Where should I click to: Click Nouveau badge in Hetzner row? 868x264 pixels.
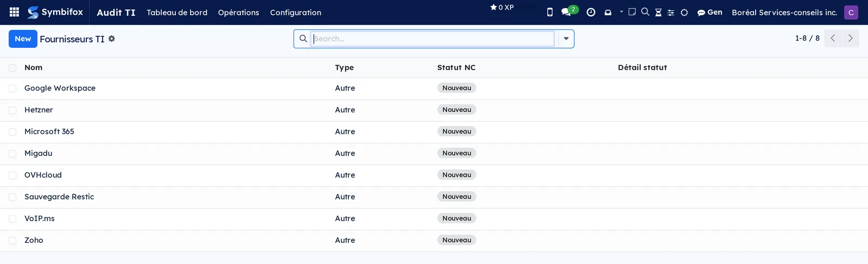click(457, 110)
